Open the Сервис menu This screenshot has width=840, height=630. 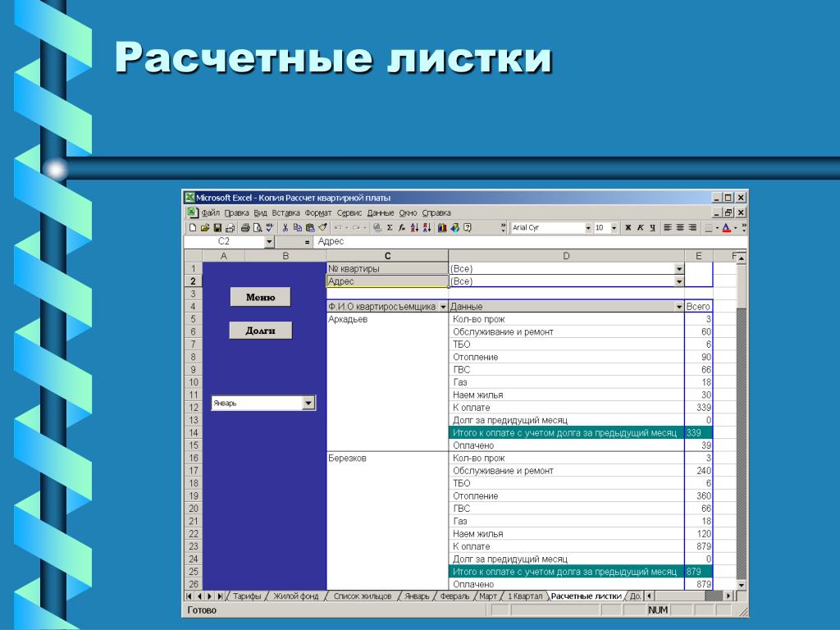(349, 212)
